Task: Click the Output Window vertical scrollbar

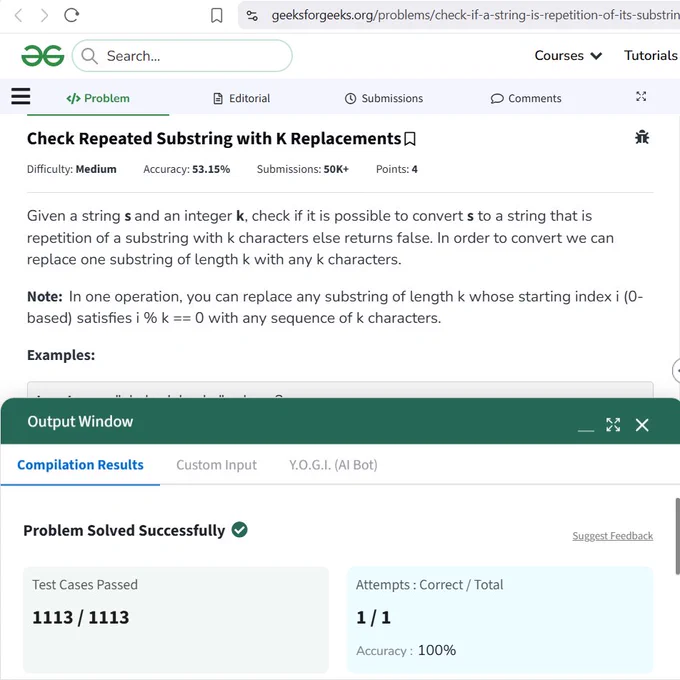Action: [x=677, y=536]
